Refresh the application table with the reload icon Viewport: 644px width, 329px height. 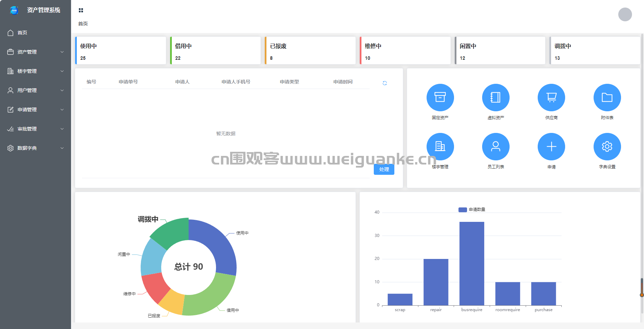point(385,83)
